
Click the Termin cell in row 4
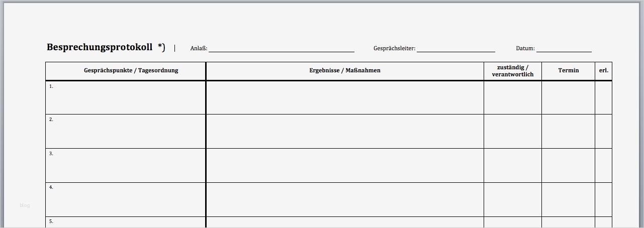pyautogui.click(x=568, y=199)
